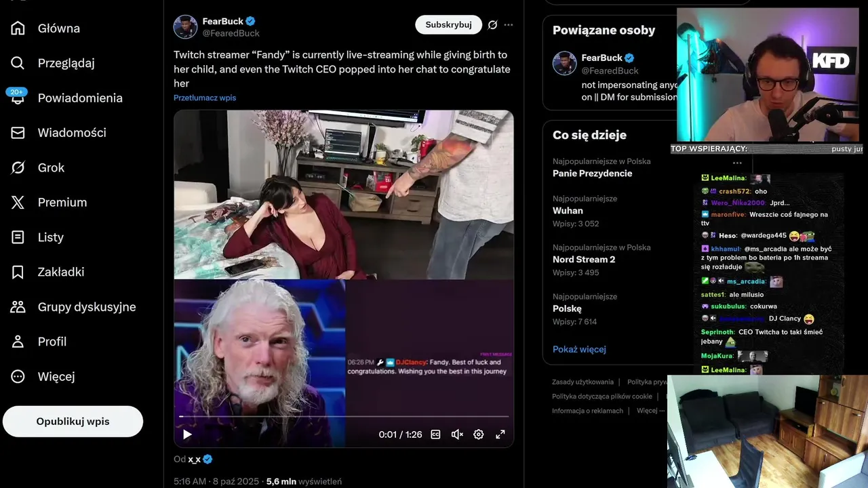Expand Więcej footer options

651,411
